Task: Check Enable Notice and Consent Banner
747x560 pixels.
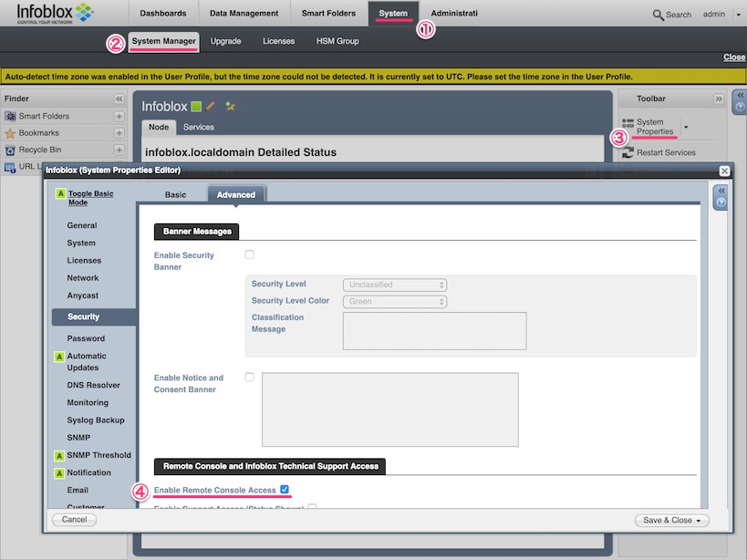Action: tap(250, 377)
